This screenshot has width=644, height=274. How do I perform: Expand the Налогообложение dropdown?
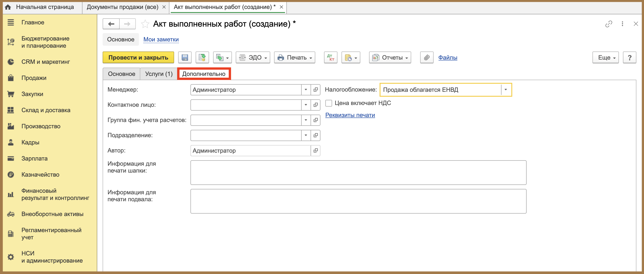point(506,90)
